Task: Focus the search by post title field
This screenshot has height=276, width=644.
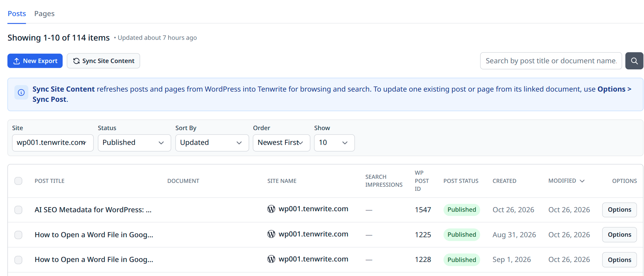Action: (x=551, y=61)
